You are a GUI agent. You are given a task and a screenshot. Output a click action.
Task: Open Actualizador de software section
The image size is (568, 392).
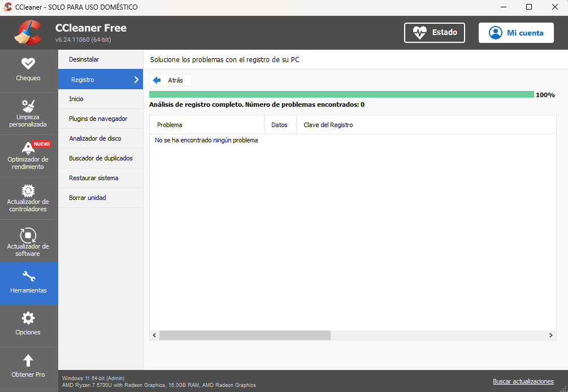[x=29, y=241]
